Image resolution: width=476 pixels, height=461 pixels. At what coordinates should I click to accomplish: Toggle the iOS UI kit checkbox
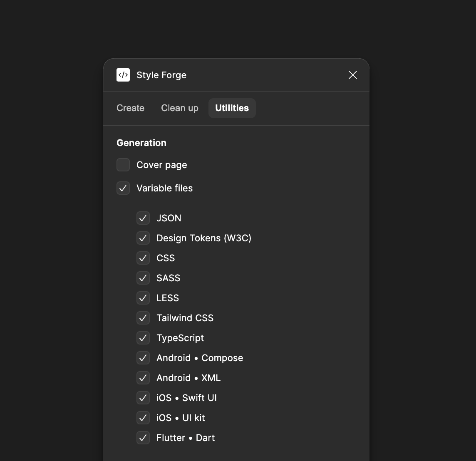click(143, 418)
